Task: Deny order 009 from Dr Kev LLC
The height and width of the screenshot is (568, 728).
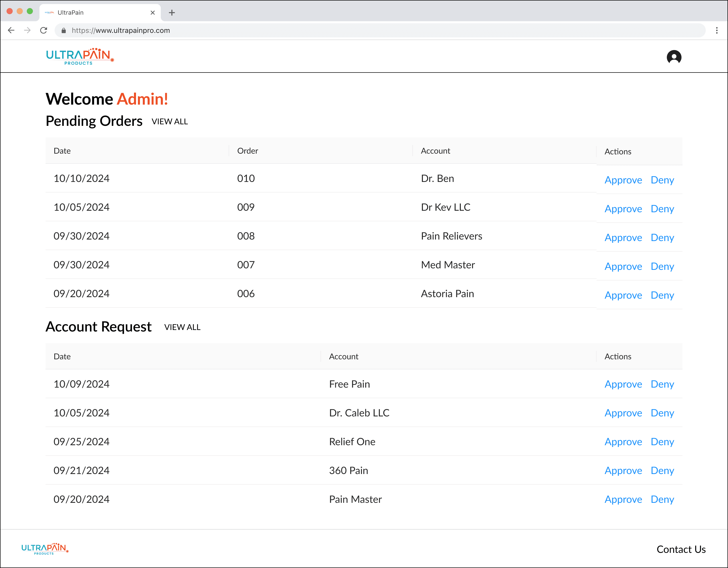Action: click(662, 209)
